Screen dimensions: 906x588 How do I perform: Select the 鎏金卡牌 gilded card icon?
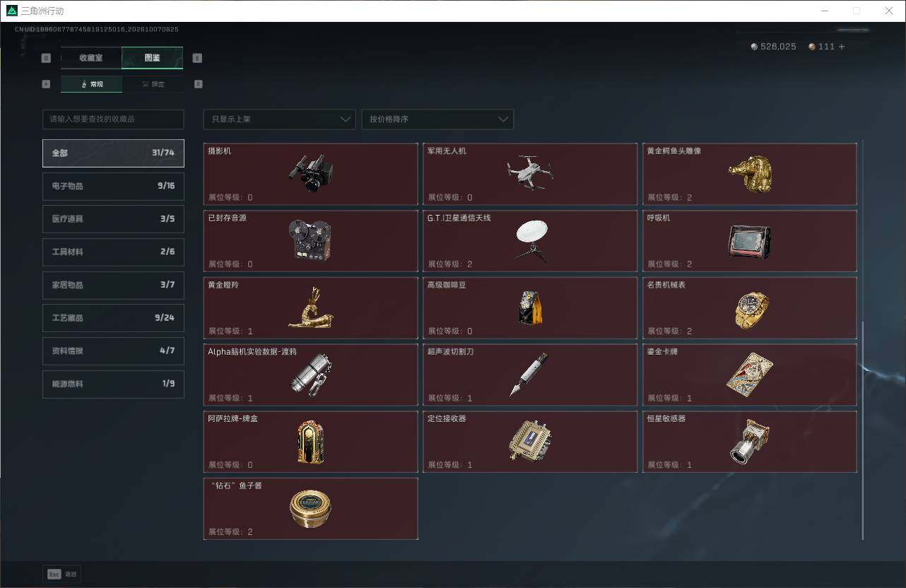750,375
